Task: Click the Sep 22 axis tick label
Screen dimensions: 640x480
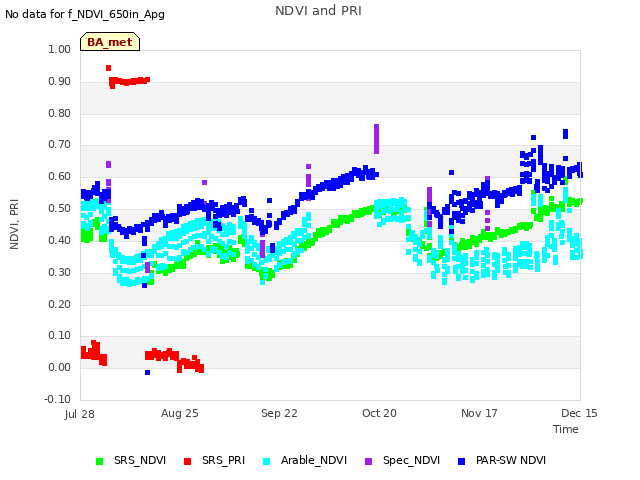Action: (279, 413)
